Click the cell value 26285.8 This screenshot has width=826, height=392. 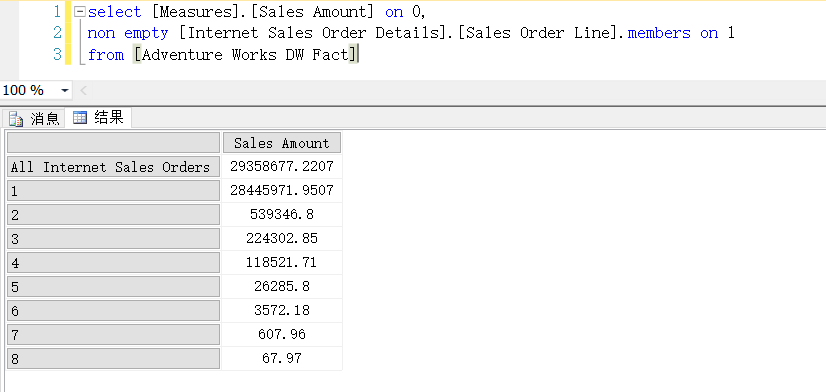coord(282,286)
